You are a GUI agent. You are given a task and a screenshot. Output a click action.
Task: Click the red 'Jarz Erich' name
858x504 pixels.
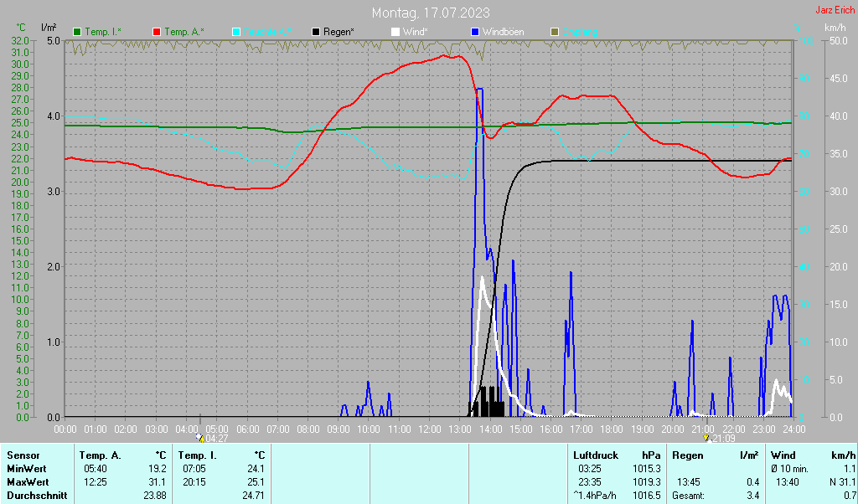click(x=835, y=10)
